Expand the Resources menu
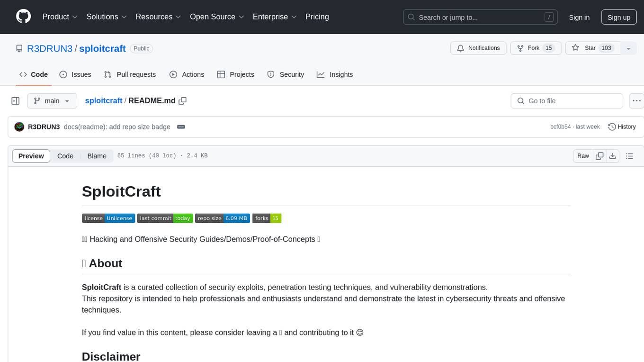The image size is (644, 362). coord(159,17)
